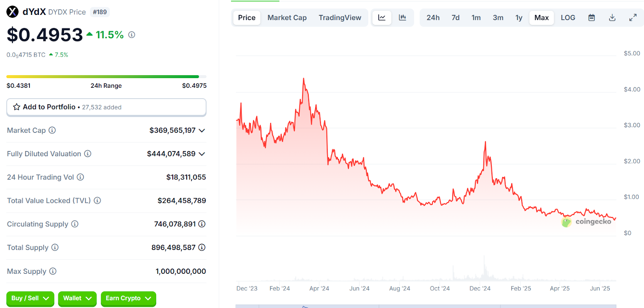Viewport: 644px width, 308px height.
Task: Click Total Value Locked info icon
Action: (97, 200)
